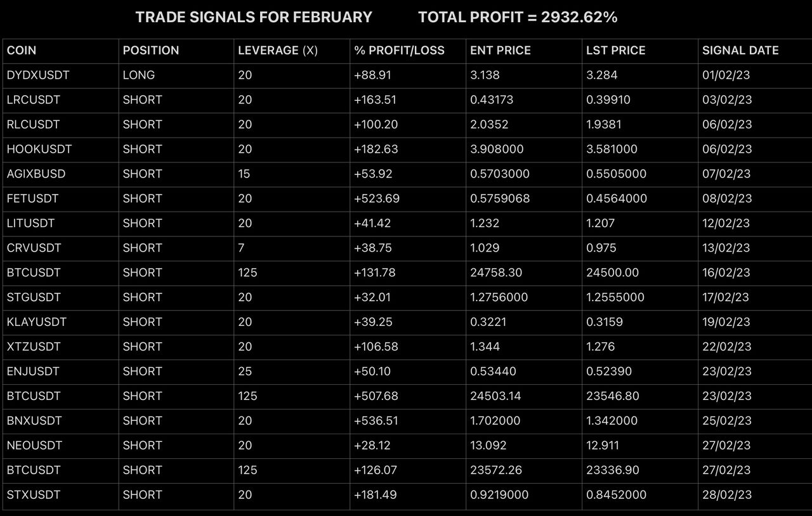Viewport: 812px width, 516px height.
Task: Select the ENT PRICE column header
Action: (501, 51)
